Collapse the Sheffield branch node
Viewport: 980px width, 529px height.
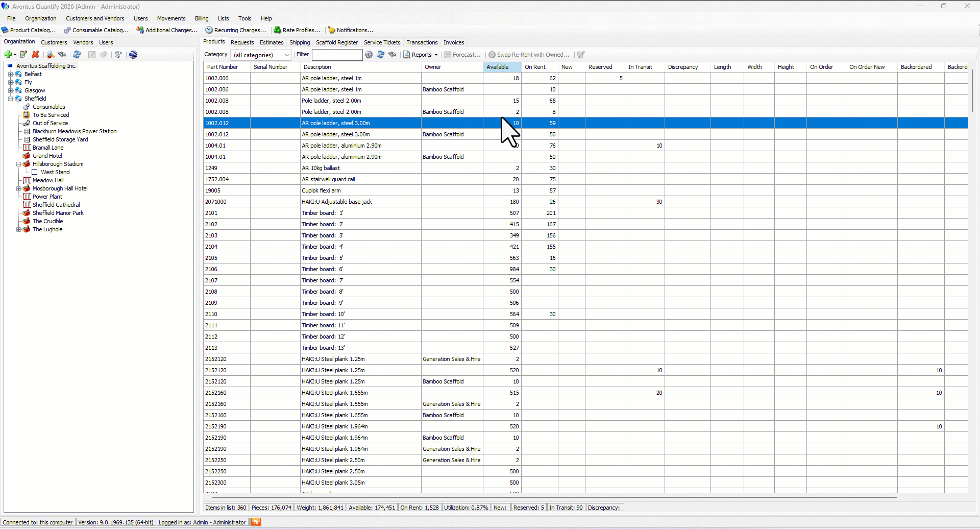(10, 99)
